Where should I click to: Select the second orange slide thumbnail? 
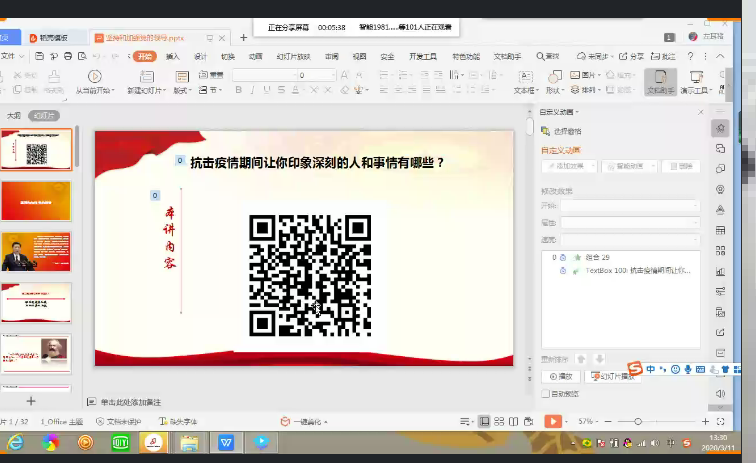[x=36, y=201]
